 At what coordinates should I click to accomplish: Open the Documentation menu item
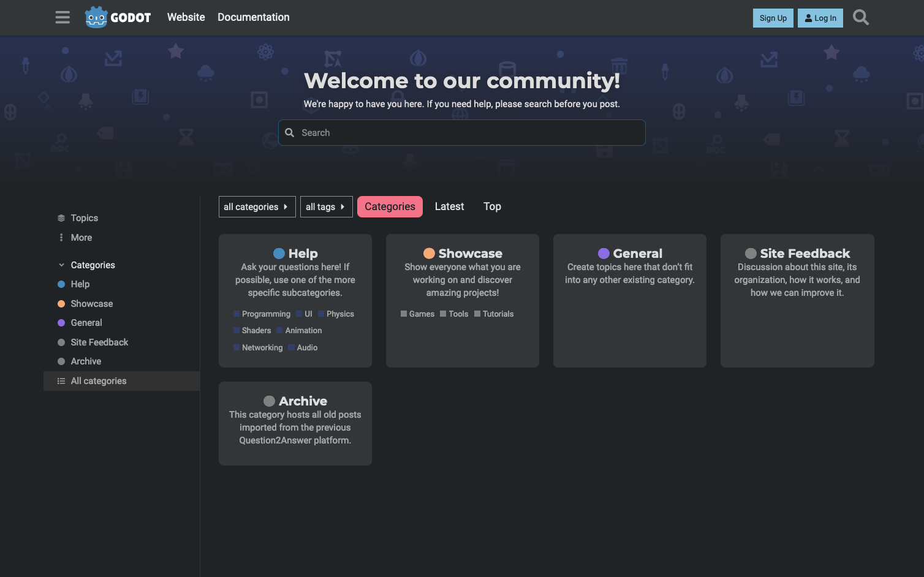point(253,17)
